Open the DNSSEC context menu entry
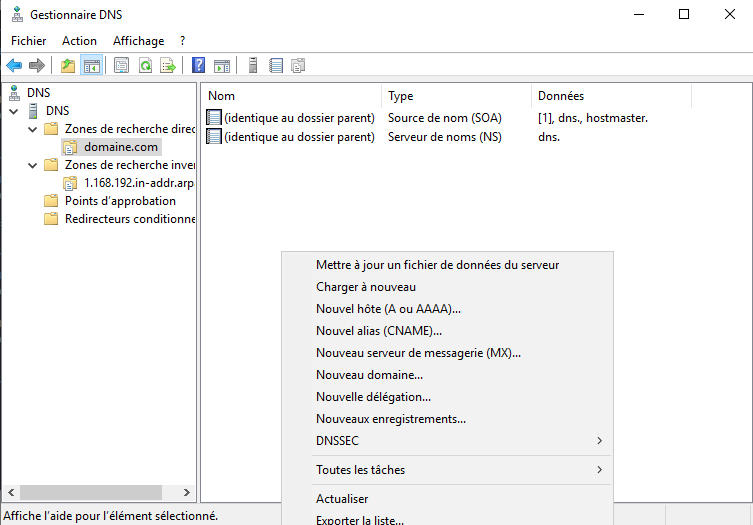 click(x=447, y=441)
